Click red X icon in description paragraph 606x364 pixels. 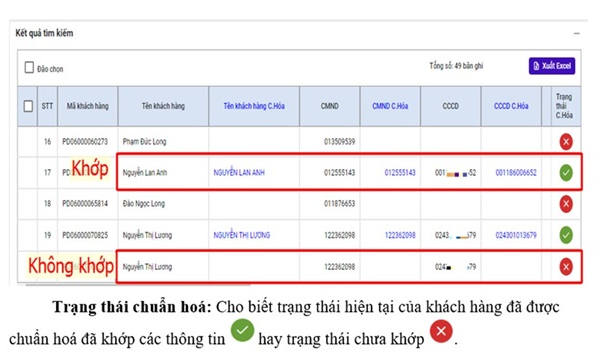441,331
